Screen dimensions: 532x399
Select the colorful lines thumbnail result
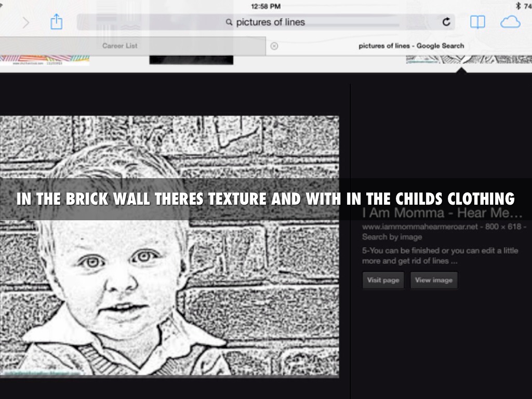click(45, 60)
